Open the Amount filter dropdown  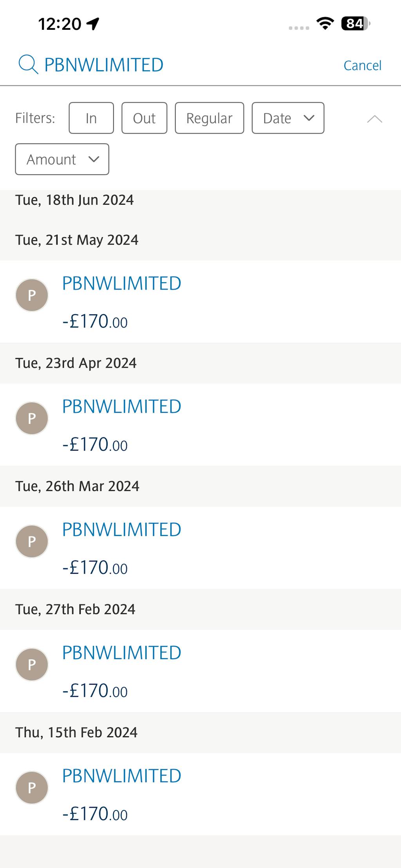coord(62,159)
